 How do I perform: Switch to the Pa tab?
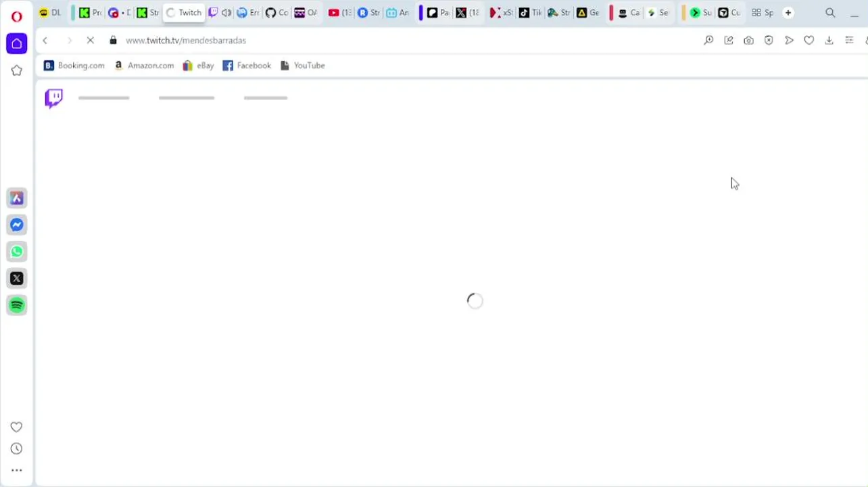[x=437, y=13]
